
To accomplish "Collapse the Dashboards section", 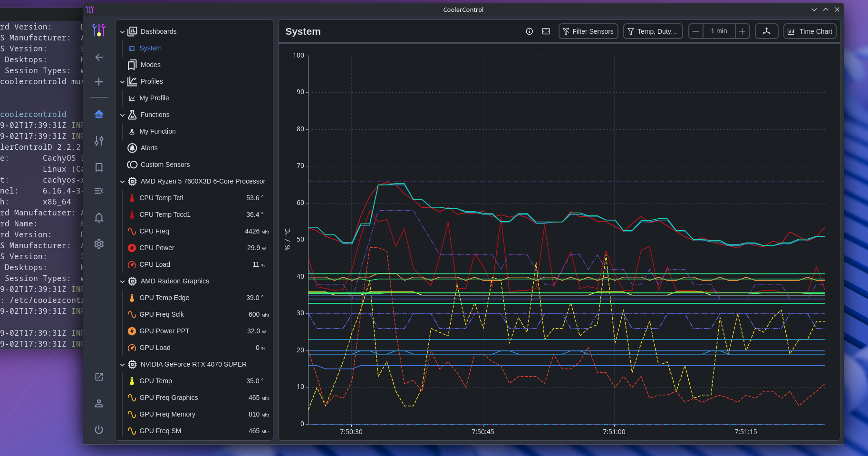I will [x=122, y=32].
